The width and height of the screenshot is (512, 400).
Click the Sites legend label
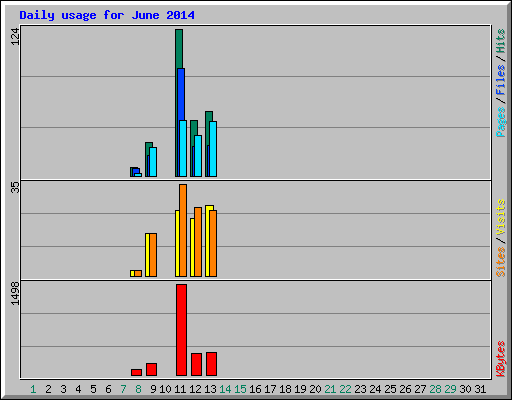click(x=501, y=262)
